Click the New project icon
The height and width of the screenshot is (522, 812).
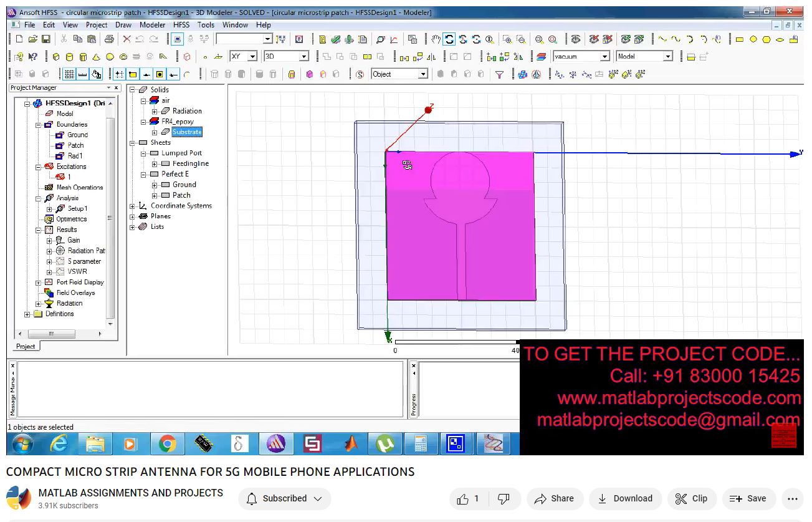click(x=19, y=39)
